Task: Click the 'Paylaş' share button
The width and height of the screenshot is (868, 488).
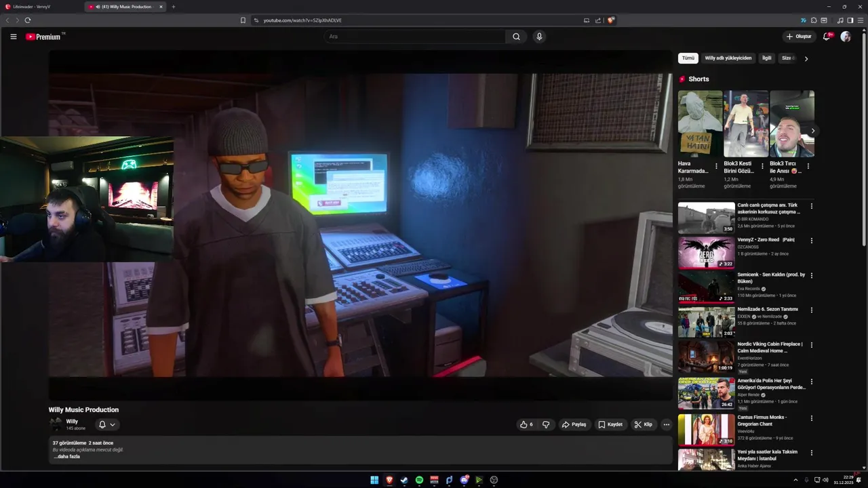Action: pos(574,424)
